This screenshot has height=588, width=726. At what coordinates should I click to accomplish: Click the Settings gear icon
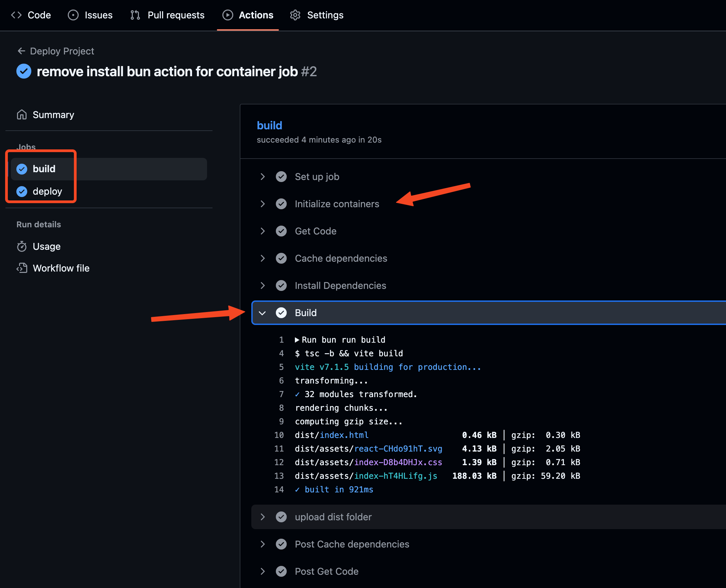click(295, 15)
